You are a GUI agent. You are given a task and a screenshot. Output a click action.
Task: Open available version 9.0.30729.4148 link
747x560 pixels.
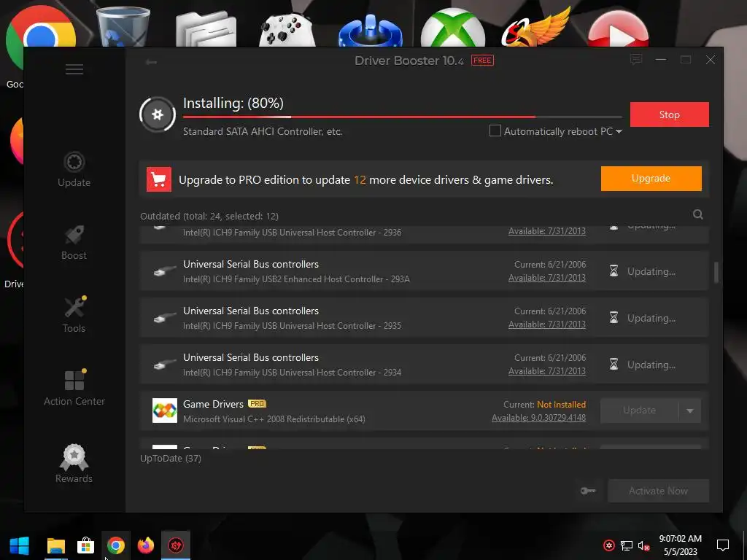[539, 418]
